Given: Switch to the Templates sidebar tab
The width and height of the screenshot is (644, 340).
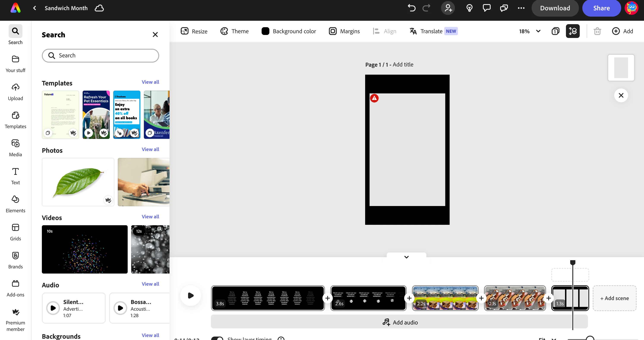Looking at the screenshot, I should pyautogui.click(x=15, y=120).
